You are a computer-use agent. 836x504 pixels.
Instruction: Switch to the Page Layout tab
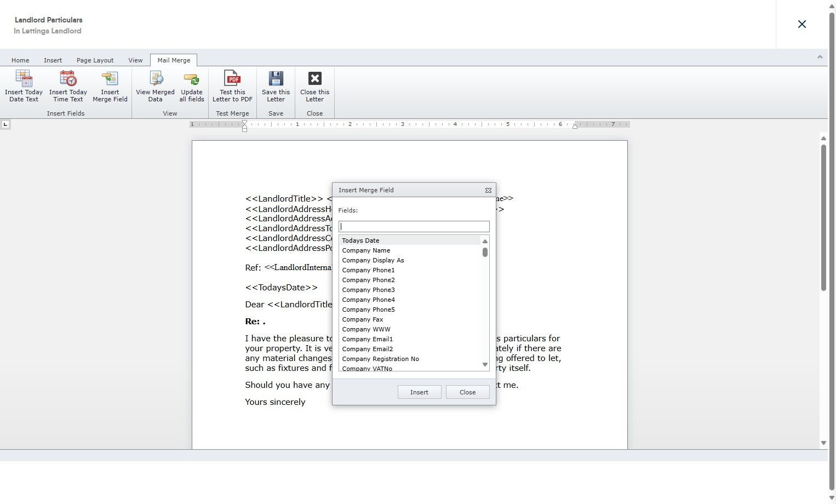point(95,60)
